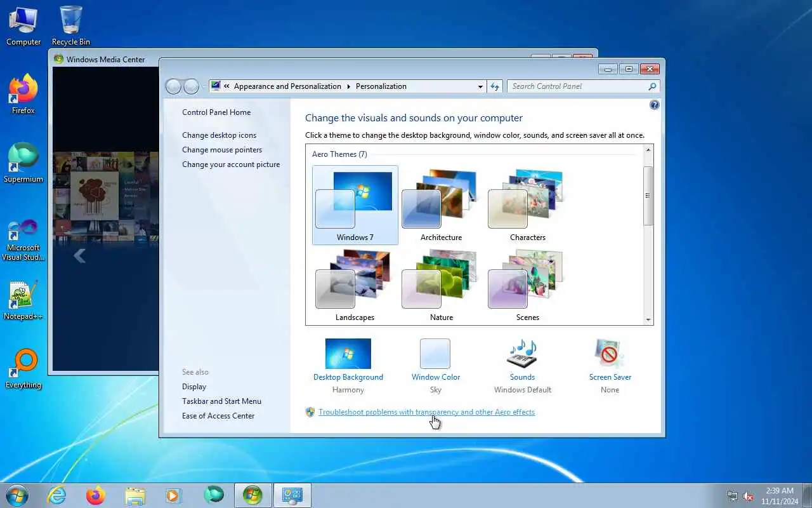This screenshot has height=508, width=812.
Task: Open Ease of Access Center link
Action: click(x=218, y=416)
